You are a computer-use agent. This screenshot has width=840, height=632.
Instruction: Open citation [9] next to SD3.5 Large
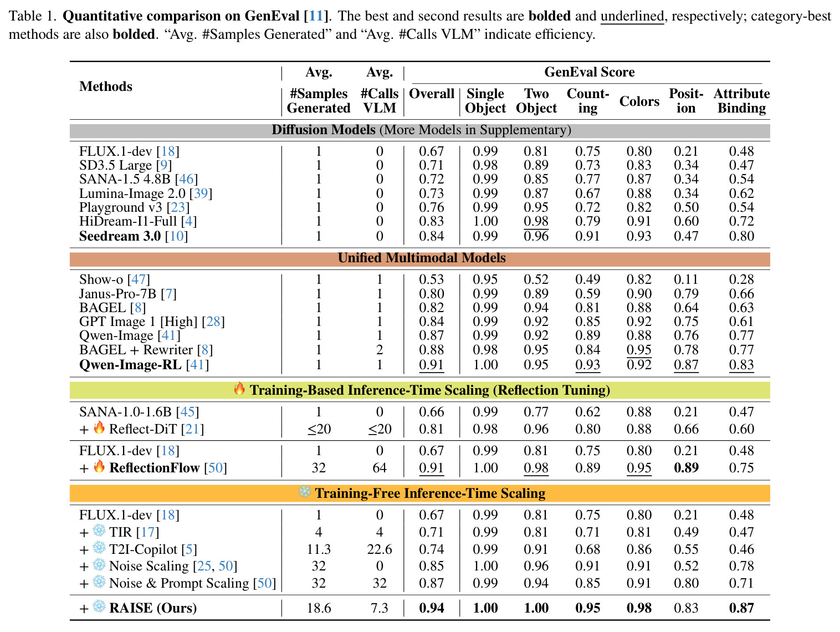pyautogui.click(x=164, y=165)
